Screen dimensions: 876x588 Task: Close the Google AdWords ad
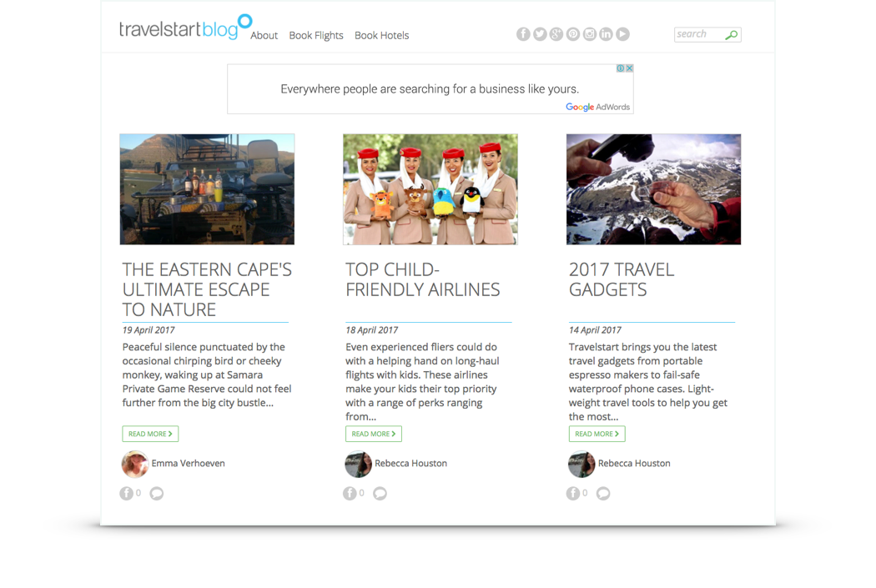[630, 68]
